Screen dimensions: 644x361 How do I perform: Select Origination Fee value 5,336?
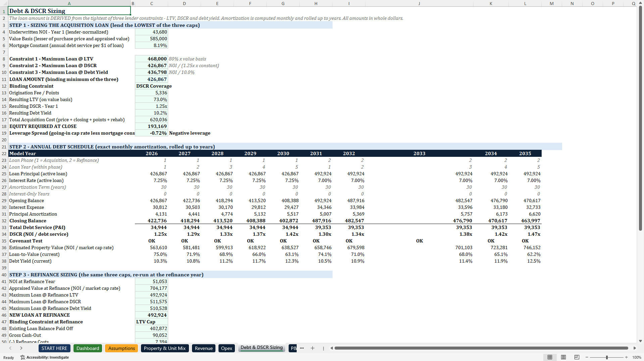(151, 93)
